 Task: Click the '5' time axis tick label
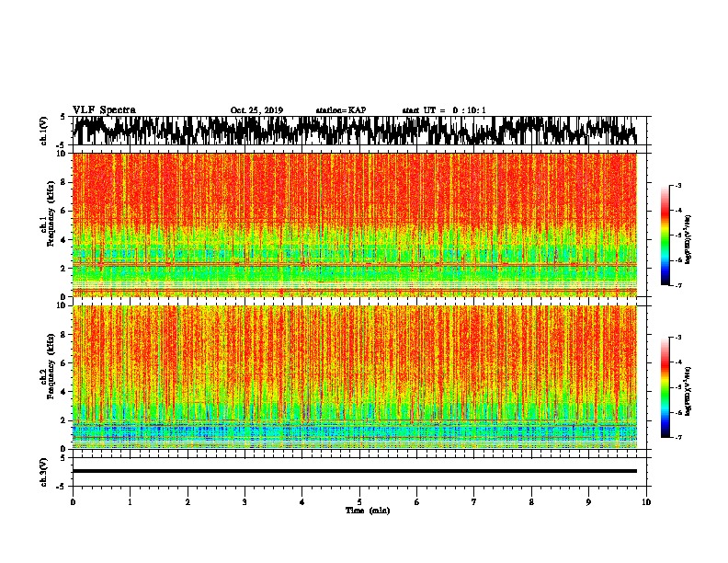[359, 502]
